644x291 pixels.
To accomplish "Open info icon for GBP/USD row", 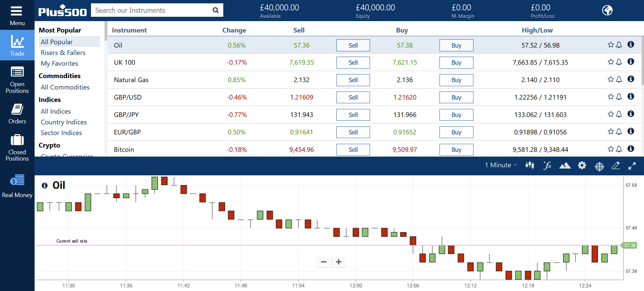I will (x=631, y=96).
